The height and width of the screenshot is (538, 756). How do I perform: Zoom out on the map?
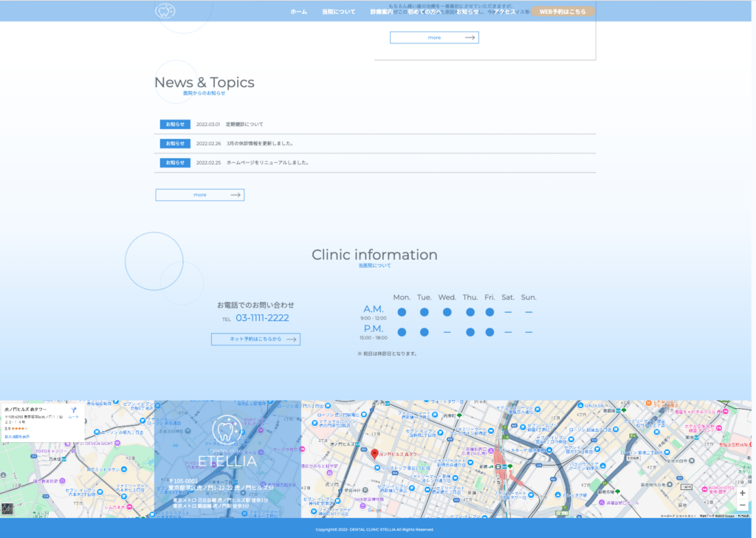point(742,506)
